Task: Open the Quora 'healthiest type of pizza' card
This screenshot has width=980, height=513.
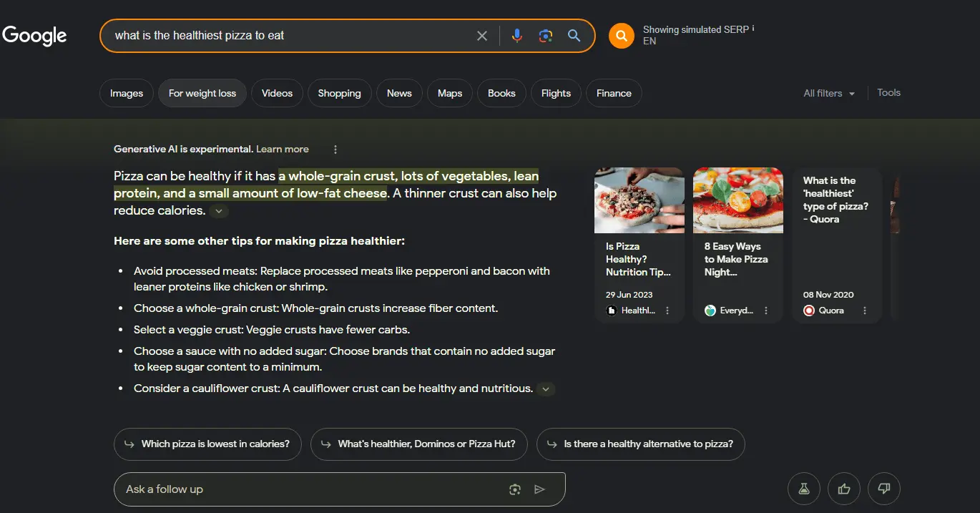Action: pos(837,245)
